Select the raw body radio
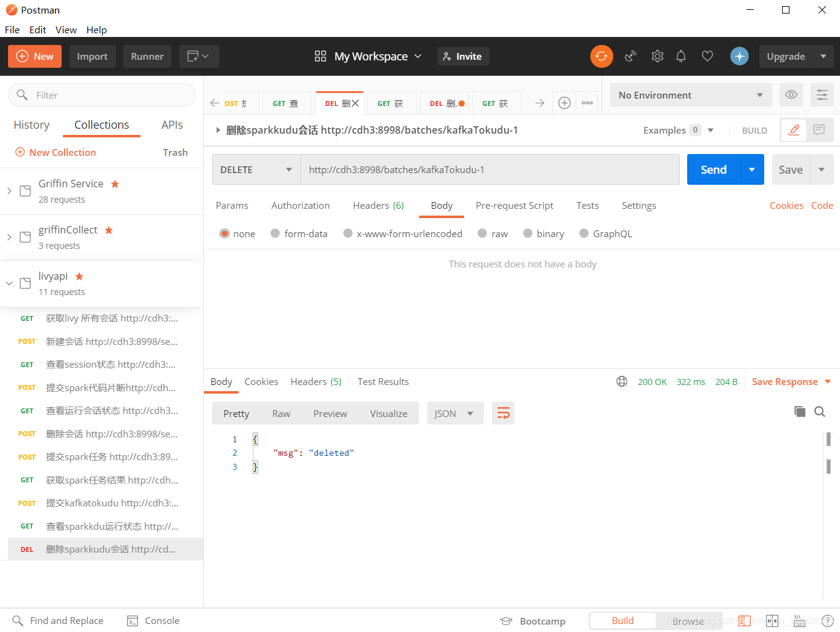 (x=483, y=233)
